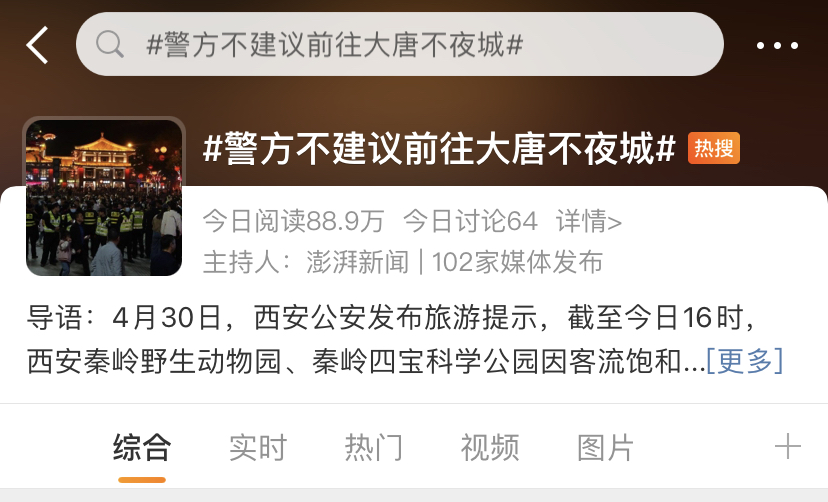
Task: Open the three-dot more options menu
Action: 777,46
